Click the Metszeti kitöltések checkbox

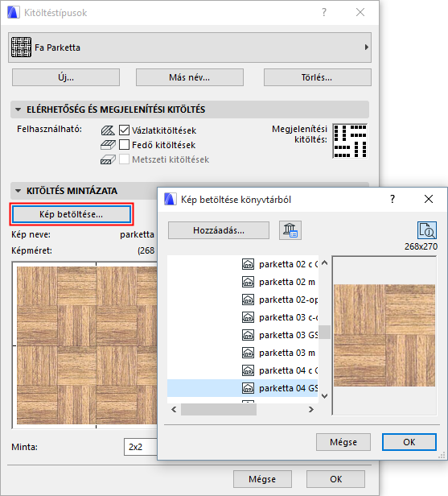point(124,159)
